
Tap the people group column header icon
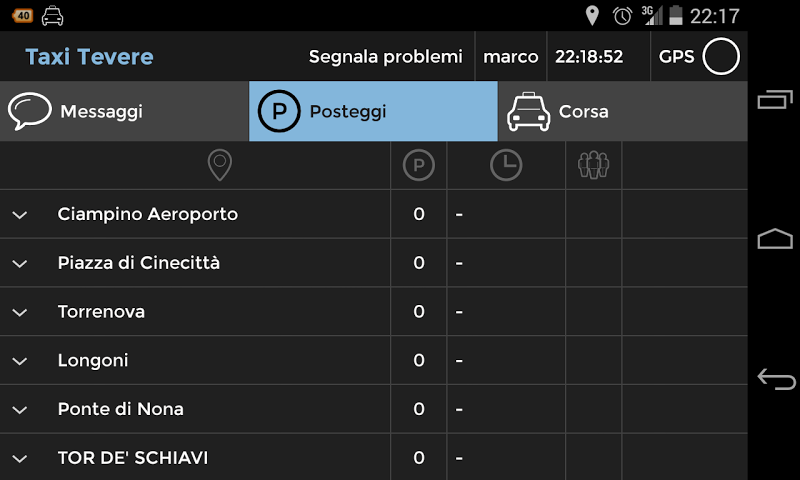[x=593, y=165]
